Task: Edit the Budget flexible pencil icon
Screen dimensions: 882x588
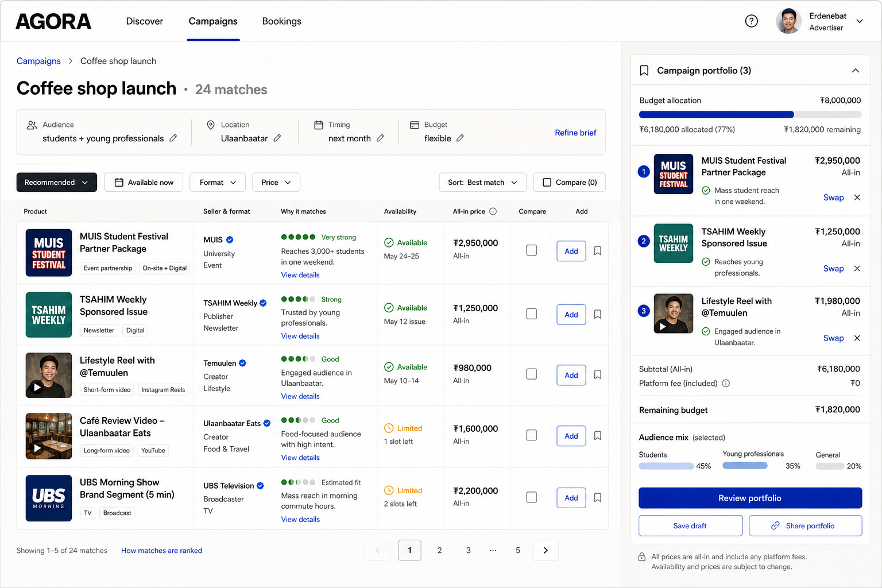Action: [x=460, y=138]
